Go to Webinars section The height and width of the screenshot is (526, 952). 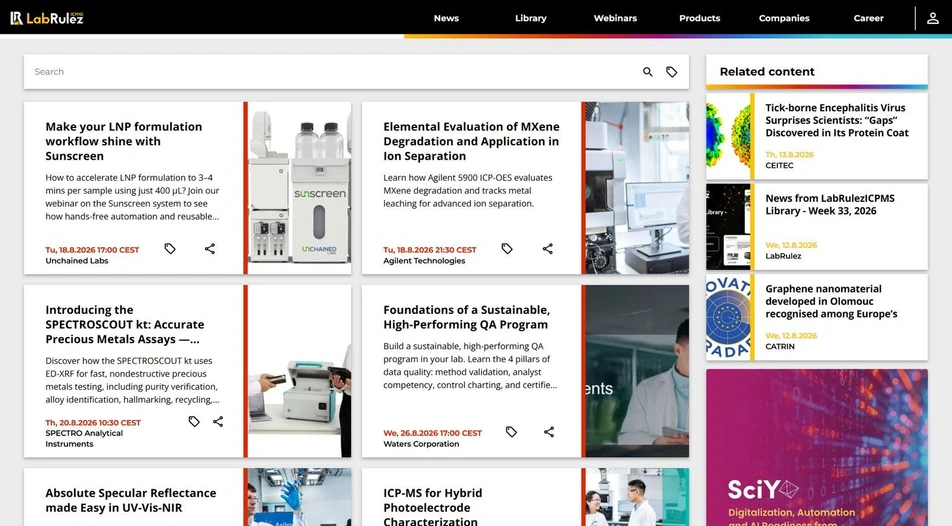tap(615, 18)
